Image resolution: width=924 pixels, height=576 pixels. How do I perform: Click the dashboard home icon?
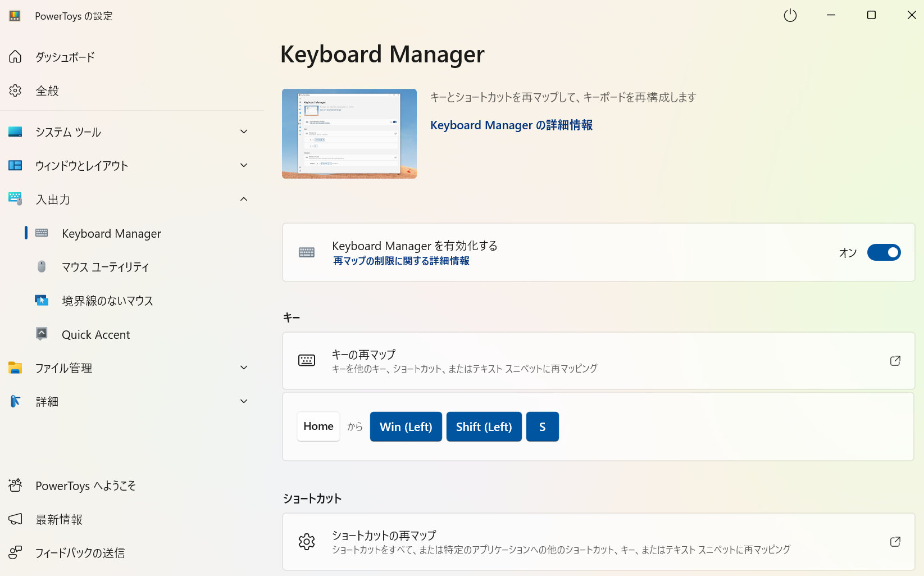coord(15,57)
